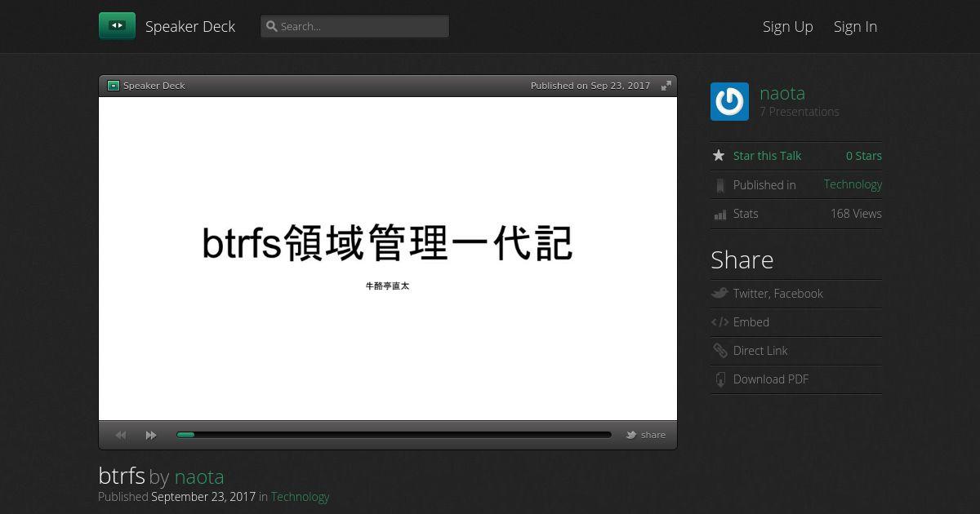This screenshot has width=980, height=514.
Task: Click the 7 Presentations text
Action: 800,112
